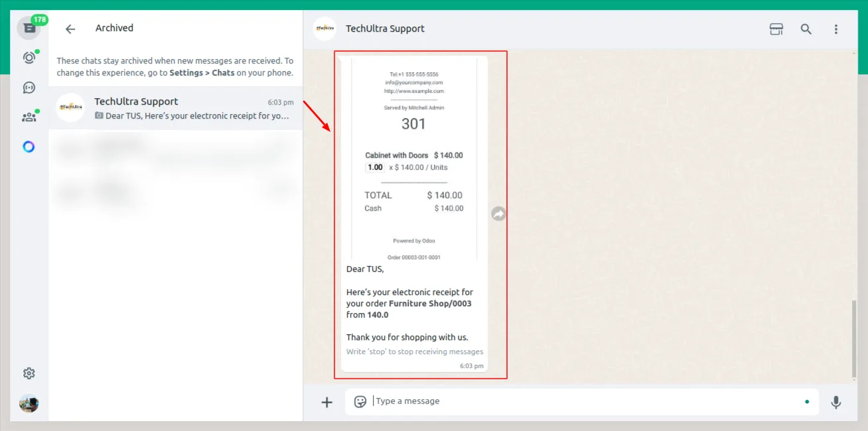
Task: Open your profile picture in sidebar
Action: tap(29, 403)
